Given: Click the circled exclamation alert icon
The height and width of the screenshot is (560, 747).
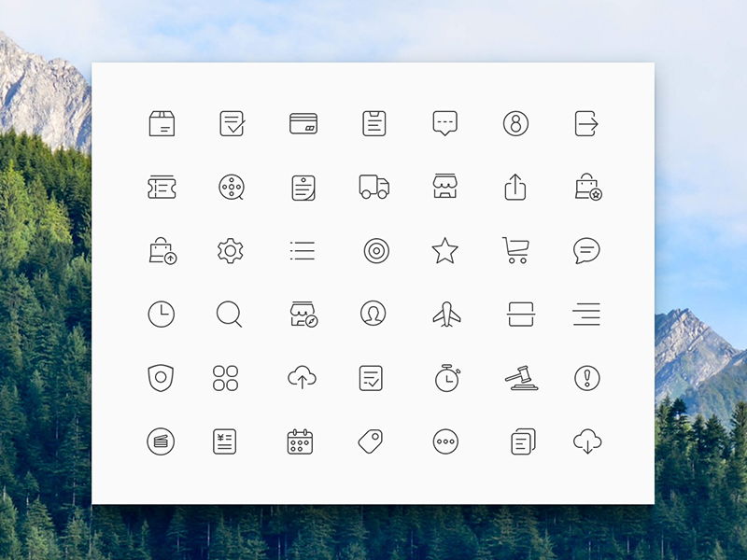Looking at the screenshot, I should [587, 378].
